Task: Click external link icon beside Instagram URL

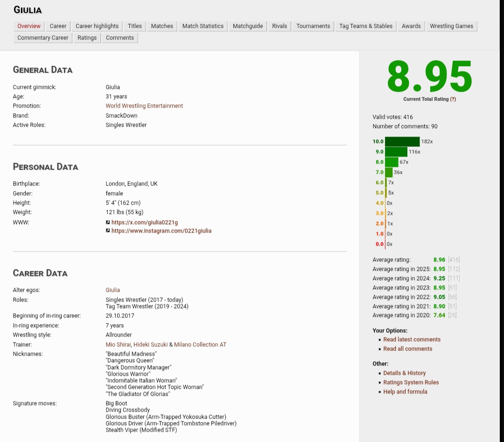Action: pos(108,231)
